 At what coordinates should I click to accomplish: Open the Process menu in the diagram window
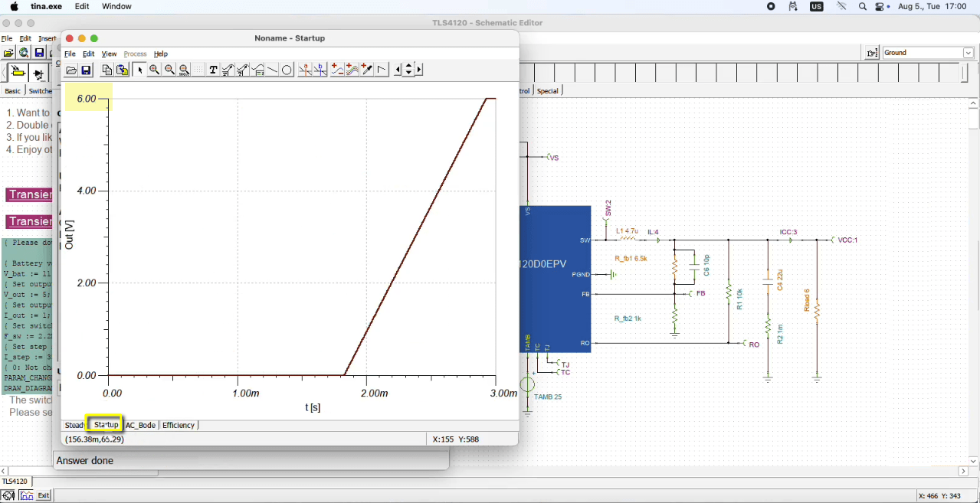pyautogui.click(x=135, y=54)
